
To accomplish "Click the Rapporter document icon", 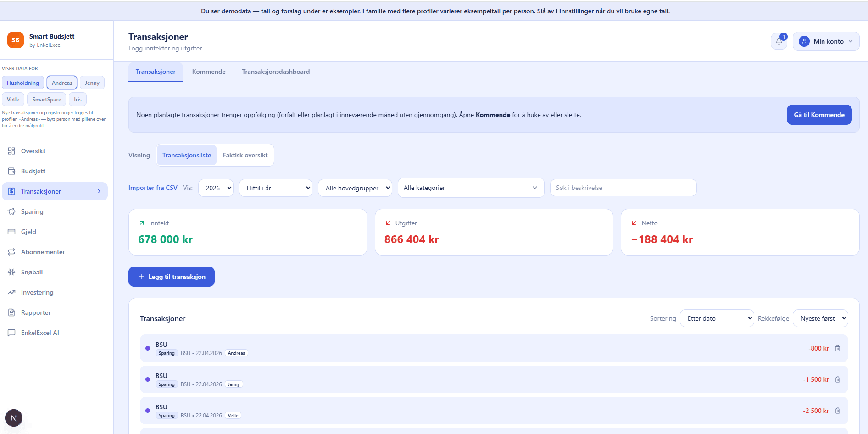I will pyautogui.click(x=11, y=312).
